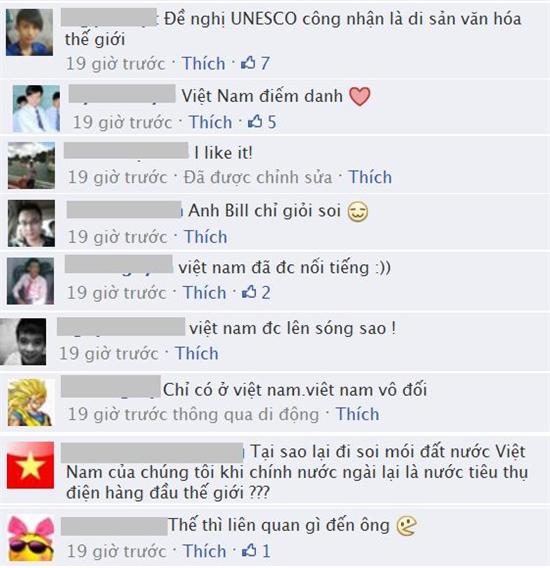The image size is (550, 568).
Task: Click Thích under 'việt nam đã đc nổi tiếng'
Action: tap(204, 293)
